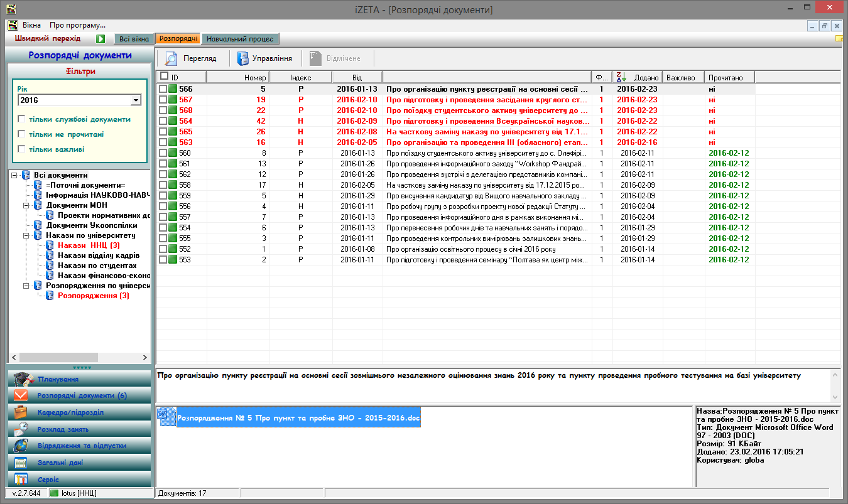The height and width of the screenshot is (504, 848).
Task: Click the Документів: 17 status bar entry
Action: (x=183, y=493)
